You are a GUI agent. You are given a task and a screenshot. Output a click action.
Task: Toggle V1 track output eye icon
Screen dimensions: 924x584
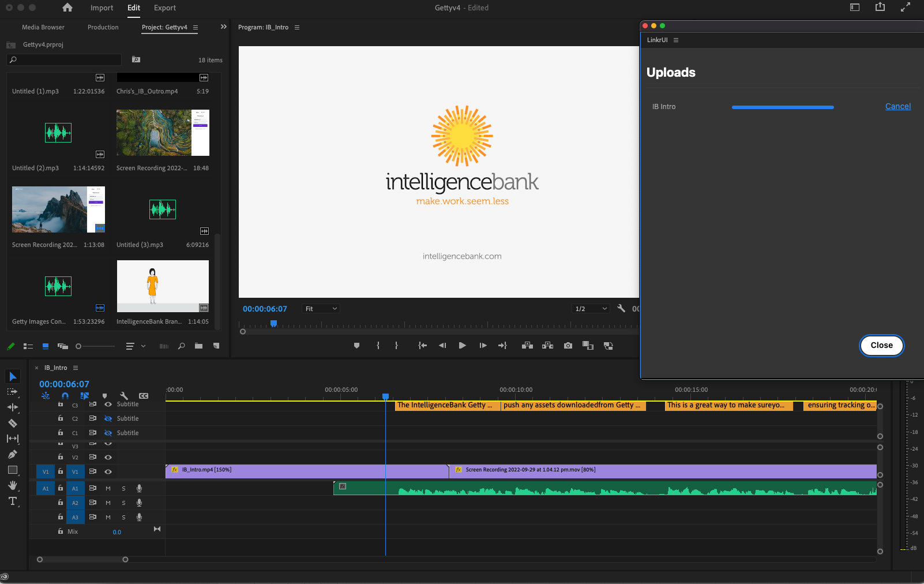pyautogui.click(x=108, y=471)
